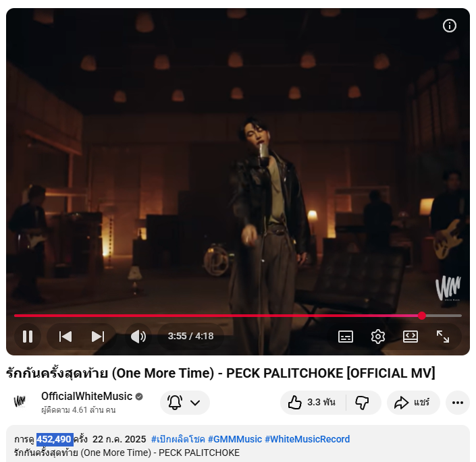Click the White Music watermark in video
Image resolution: width=476 pixels, height=462 pixels.
[x=448, y=288]
